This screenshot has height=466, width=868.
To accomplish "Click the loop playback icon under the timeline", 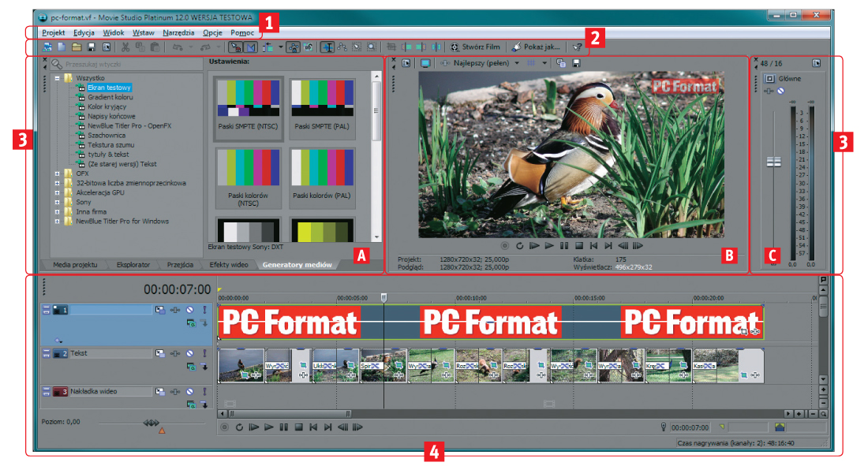I will click(x=238, y=427).
